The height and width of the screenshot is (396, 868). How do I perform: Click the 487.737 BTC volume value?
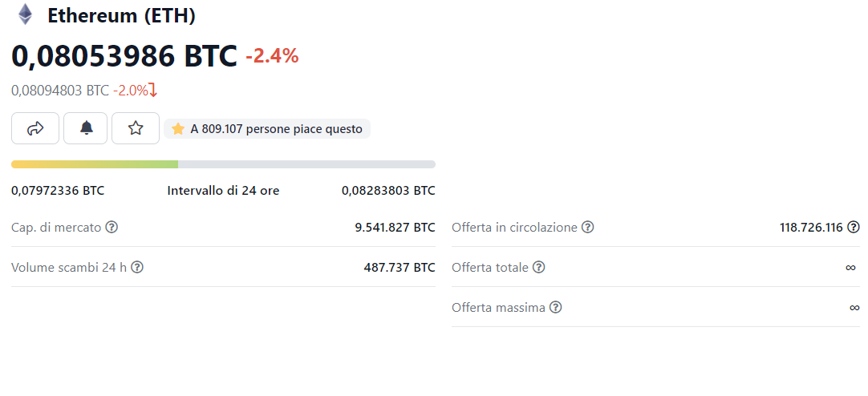coord(400,267)
